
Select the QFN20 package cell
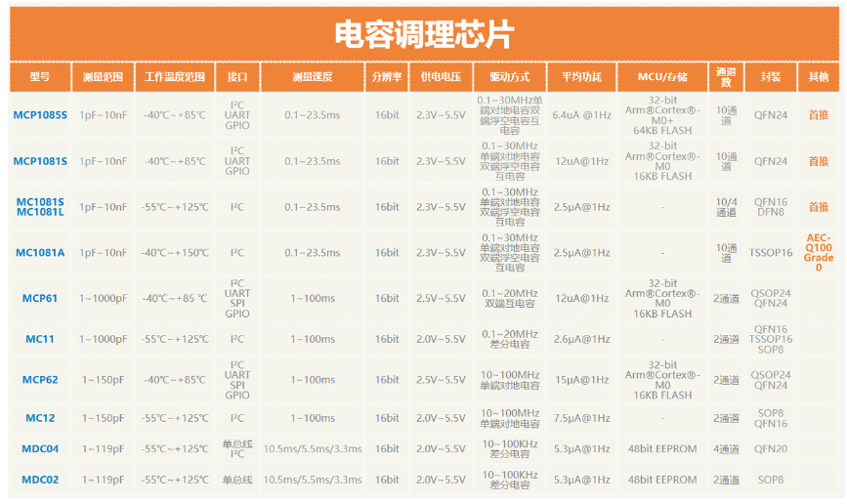point(770,449)
